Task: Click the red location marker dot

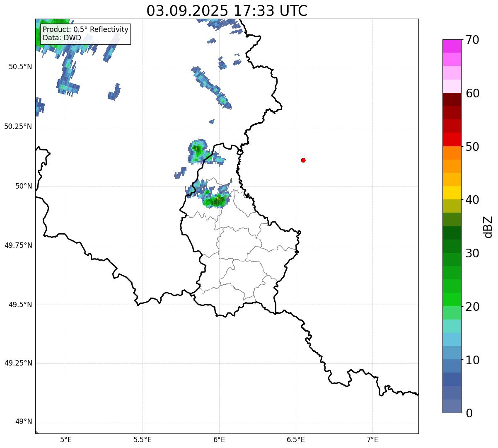Action: click(x=303, y=160)
